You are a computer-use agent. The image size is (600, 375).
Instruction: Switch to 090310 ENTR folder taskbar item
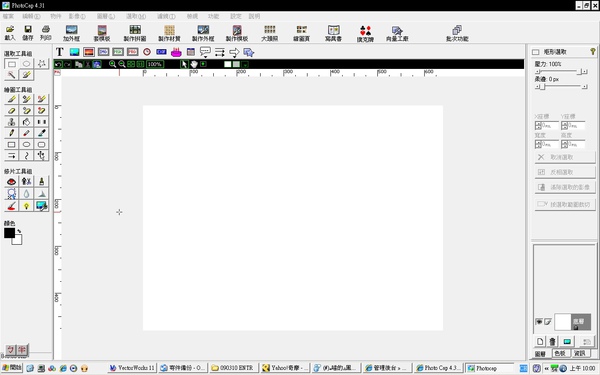[234, 368]
